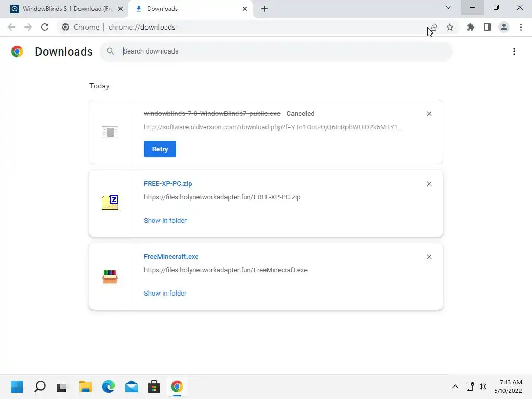Click the software.oldversion.com download URL

coord(273,127)
